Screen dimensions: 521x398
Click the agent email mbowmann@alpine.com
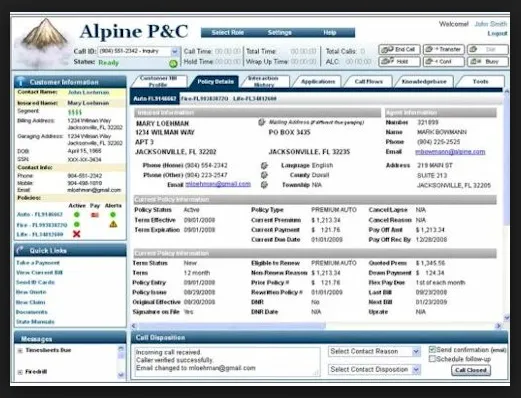point(450,152)
